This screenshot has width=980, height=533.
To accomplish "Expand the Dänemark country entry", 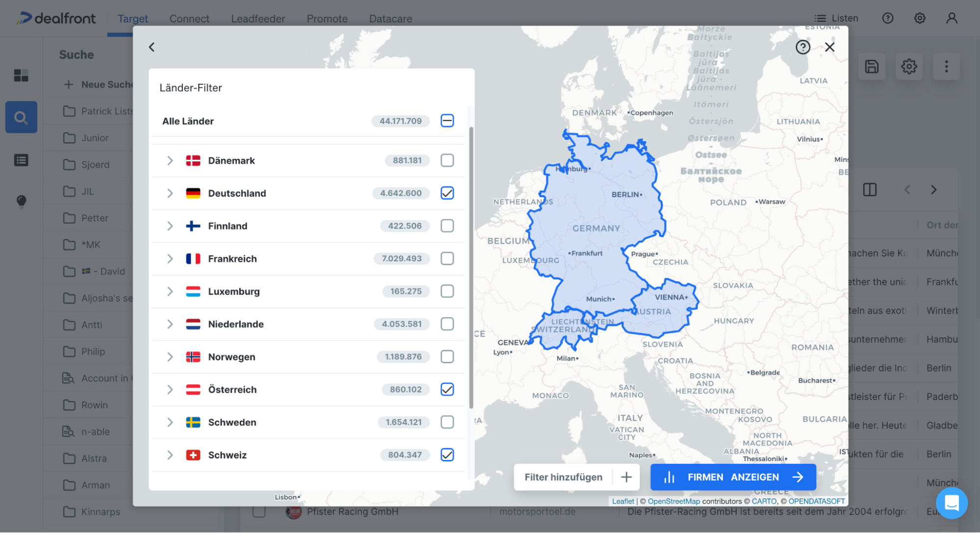I will tap(170, 160).
